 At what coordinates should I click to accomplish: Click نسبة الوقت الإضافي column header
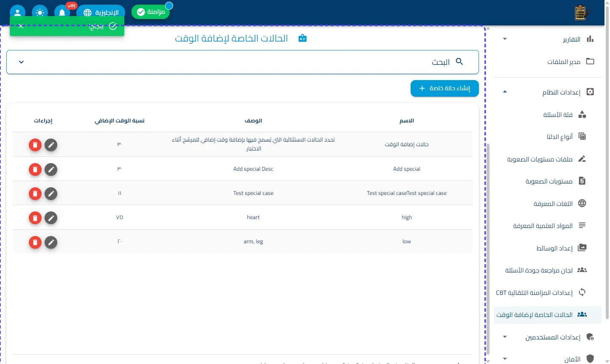120,121
